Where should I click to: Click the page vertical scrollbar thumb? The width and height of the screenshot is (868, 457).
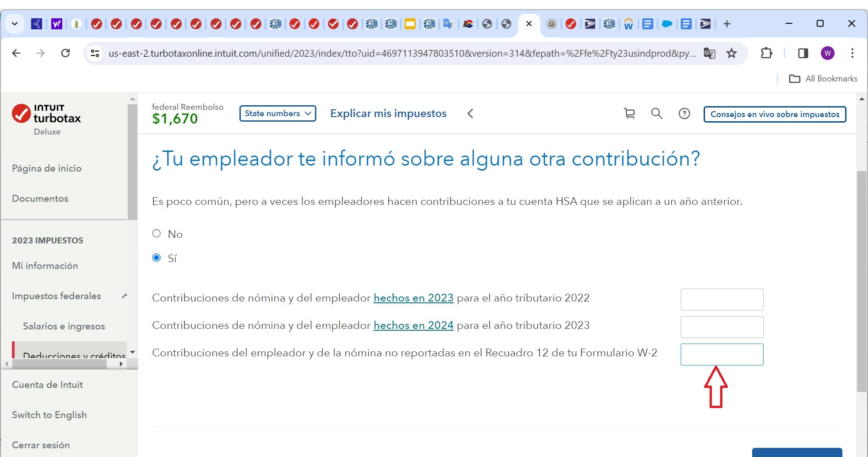coord(862,281)
